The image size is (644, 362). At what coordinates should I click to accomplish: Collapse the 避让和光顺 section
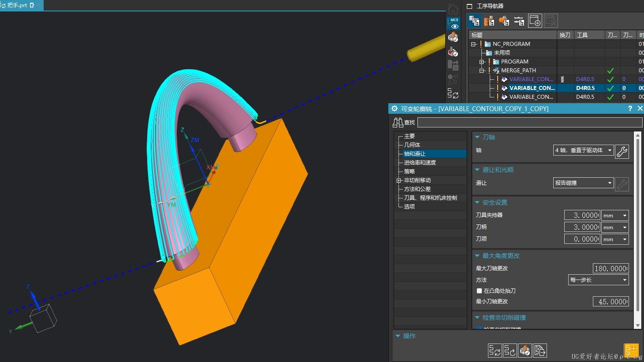click(x=477, y=170)
